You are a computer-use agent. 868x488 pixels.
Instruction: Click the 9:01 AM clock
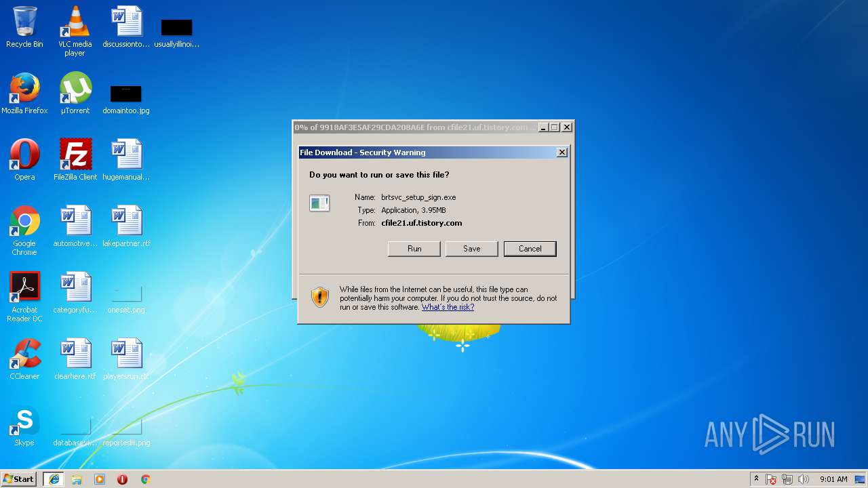(x=833, y=479)
